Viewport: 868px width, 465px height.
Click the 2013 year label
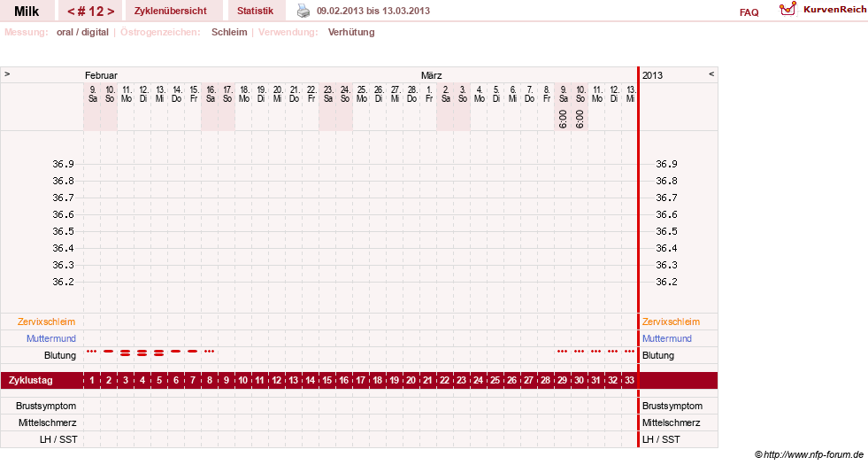click(653, 75)
